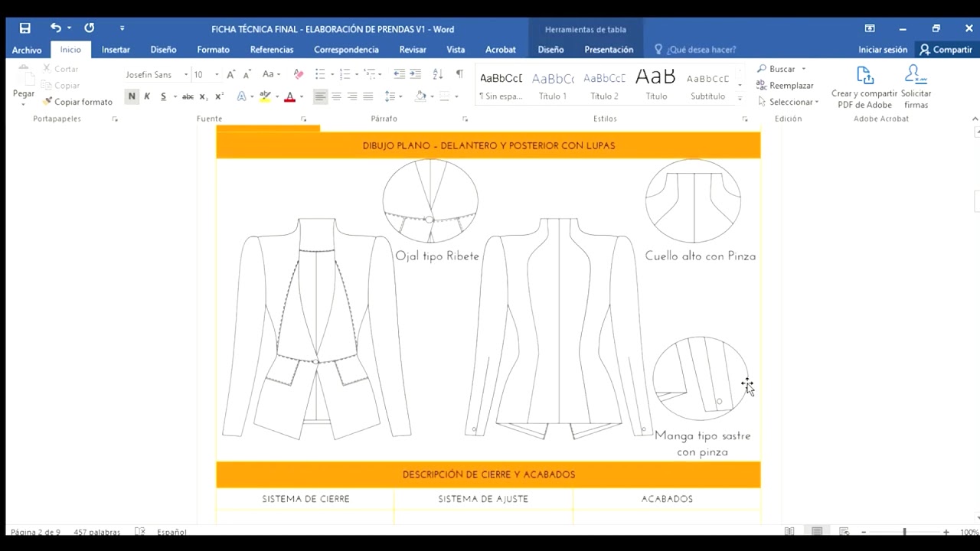Viewport: 980px width, 551px height.
Task: Switch to the Insertar tab
Action: click(x=116, y=50)
